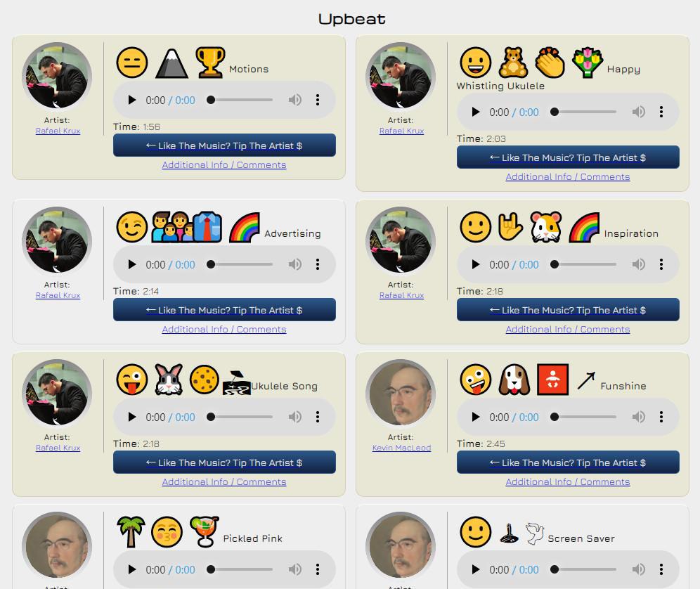The height and width of the screenshot is (589, 700).
Task: Click Rafael Krux's photo on Motions card
Action: point(57,76)
